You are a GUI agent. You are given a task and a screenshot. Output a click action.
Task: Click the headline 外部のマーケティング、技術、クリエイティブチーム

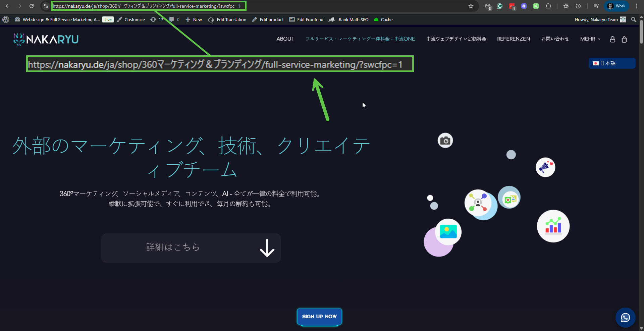pyautogui.click(x=191, y=157)
